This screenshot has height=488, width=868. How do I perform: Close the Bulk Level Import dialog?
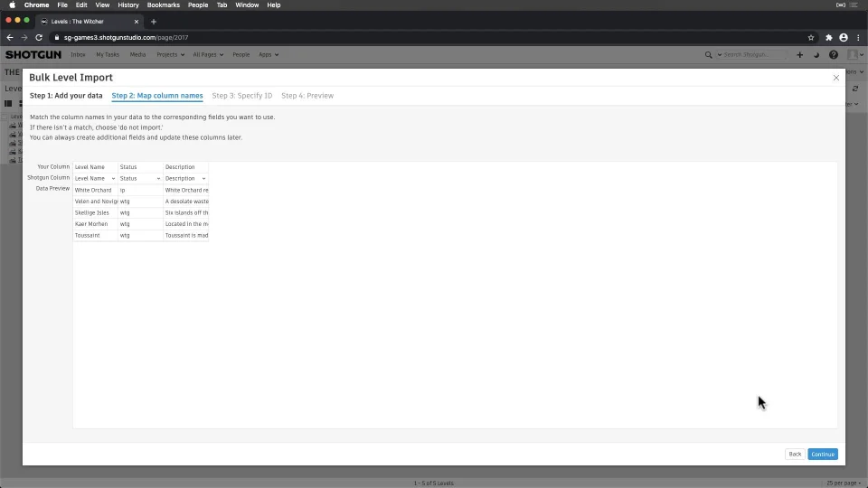pos(835,78)
